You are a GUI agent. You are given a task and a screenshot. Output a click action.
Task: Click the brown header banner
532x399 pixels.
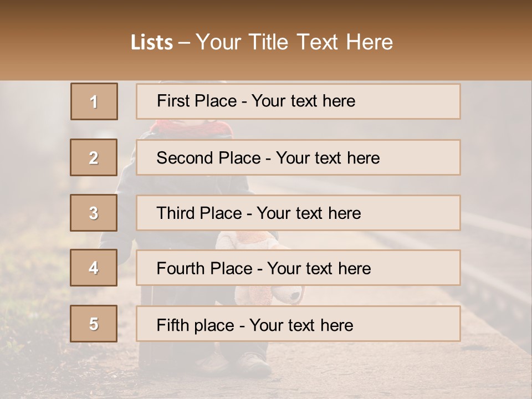(x=266, y=40)
